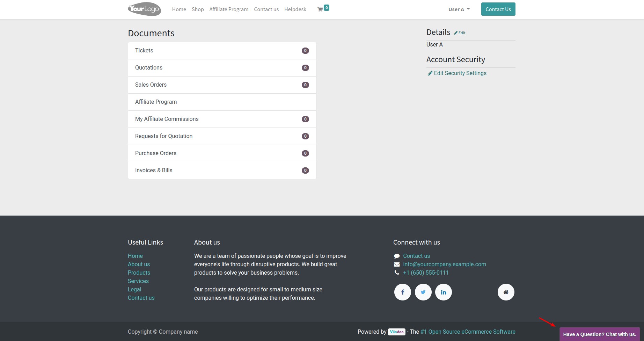Screen dimensions: 644x341
Task: Open the Facebook social icon
Action: (x=402, y=292)
